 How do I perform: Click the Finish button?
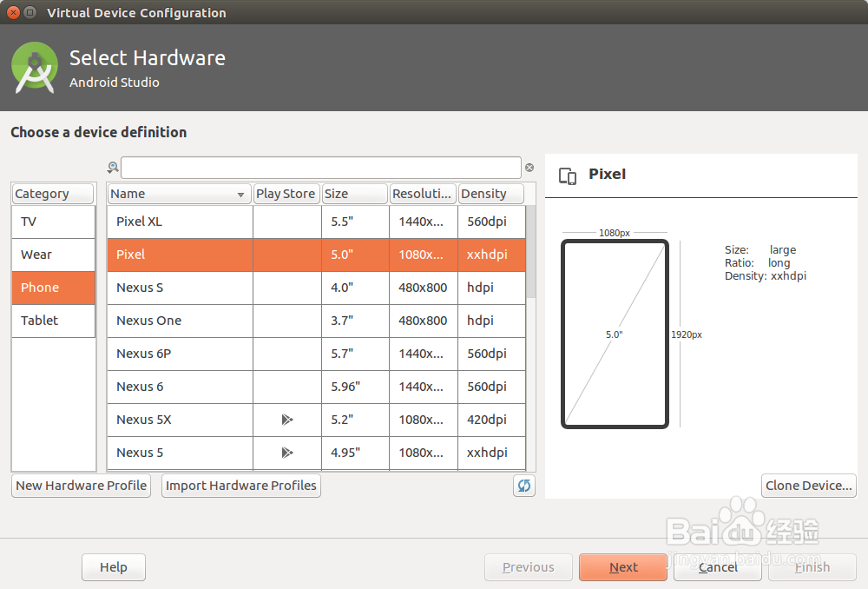[812, 567]
